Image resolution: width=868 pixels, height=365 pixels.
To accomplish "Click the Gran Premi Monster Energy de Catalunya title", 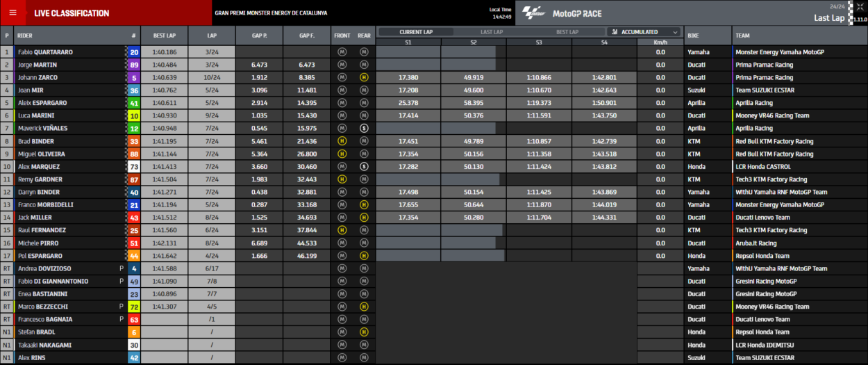I will [x=271, y=13].
